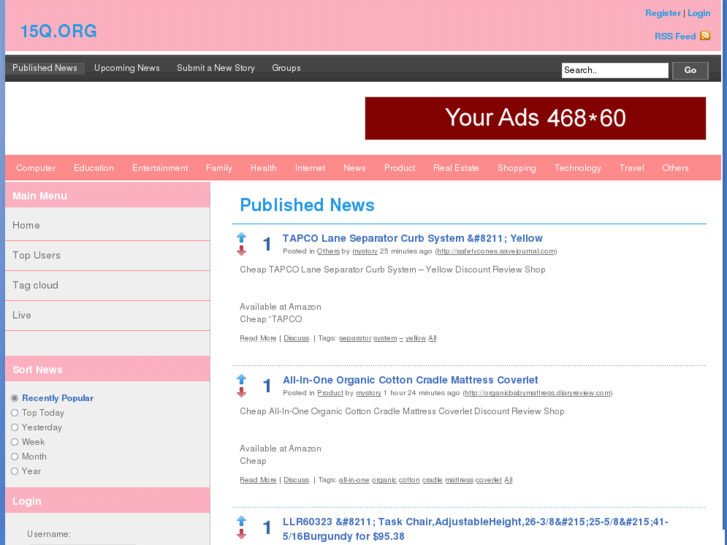The width and height of the screenshot is (727, 545).
Task: Click the 'separator' tag on the TAPCO story
Action: 355,338
